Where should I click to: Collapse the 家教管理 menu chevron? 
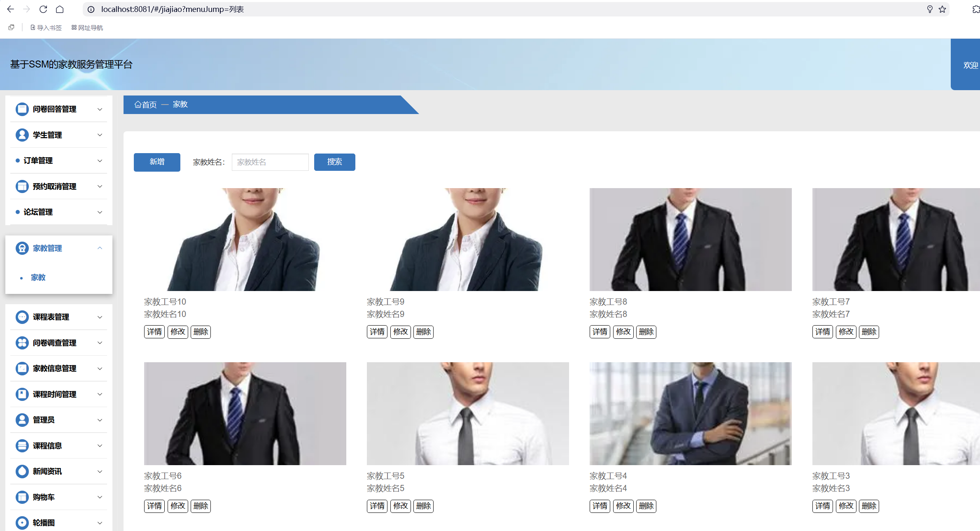100,248
